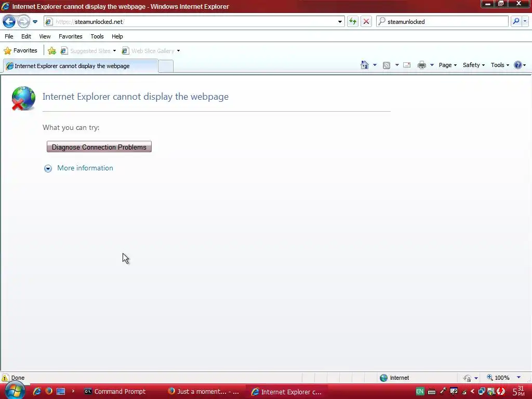Click the Print icon
The height and width of the screenshot is (399, 532).
(422, 65)
